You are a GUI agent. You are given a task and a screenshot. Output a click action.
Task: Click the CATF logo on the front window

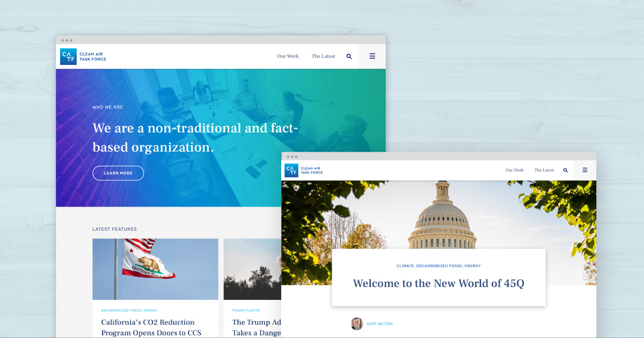[304, 170]
